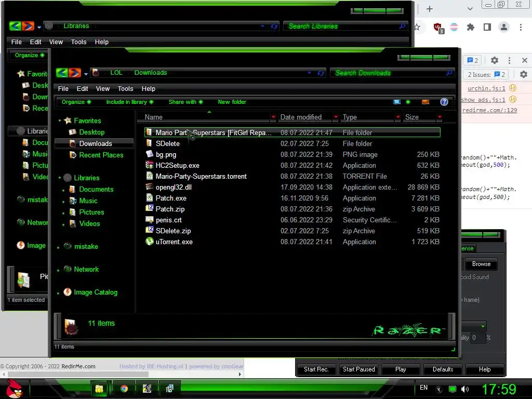Select the uTorrent.exe icon
The width and height of the screenshot is (532, 399).
(149, 242)
